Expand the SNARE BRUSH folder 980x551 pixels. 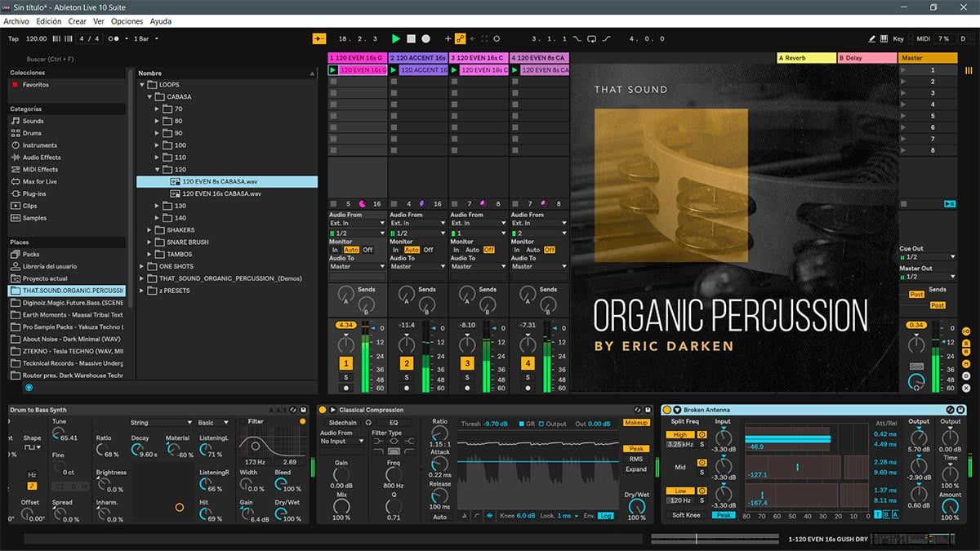[150, 242]
